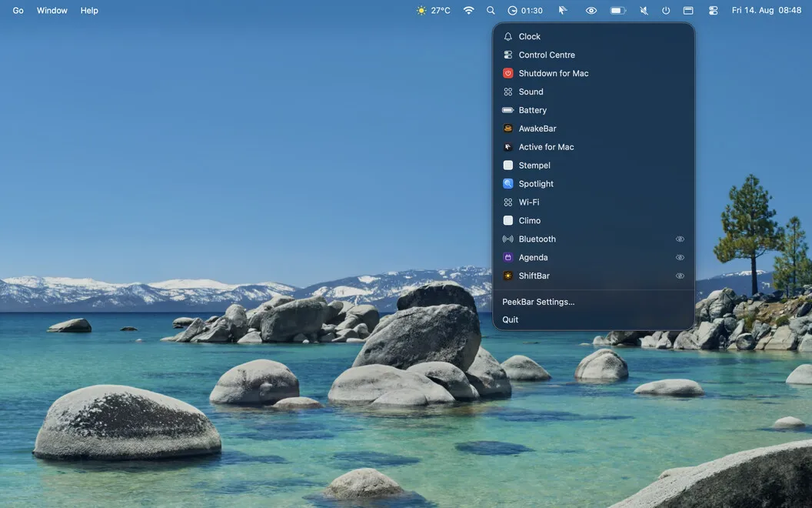Select the Stempel label
This screenshot has width=812, height=508.
point(534,165)
